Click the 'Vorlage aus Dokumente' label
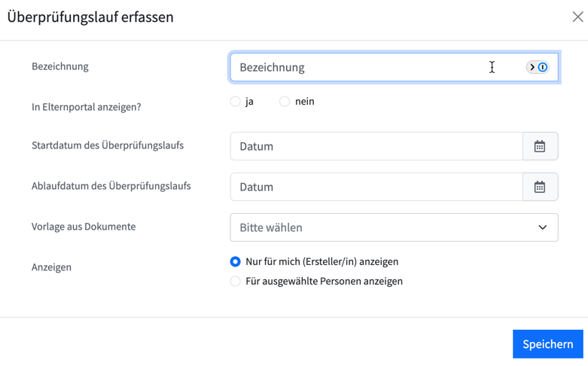Viewport: 588px width, 366px height. [x=84, y=227]
